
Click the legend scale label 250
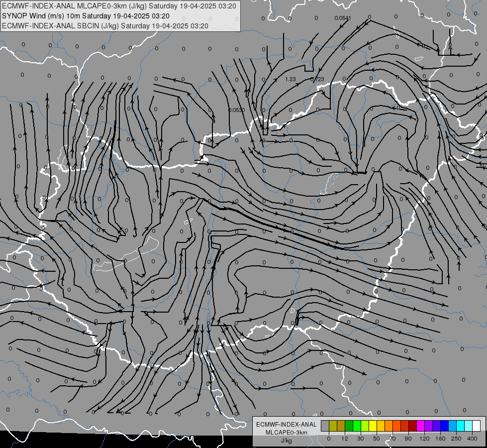click(x=456, y=439)
